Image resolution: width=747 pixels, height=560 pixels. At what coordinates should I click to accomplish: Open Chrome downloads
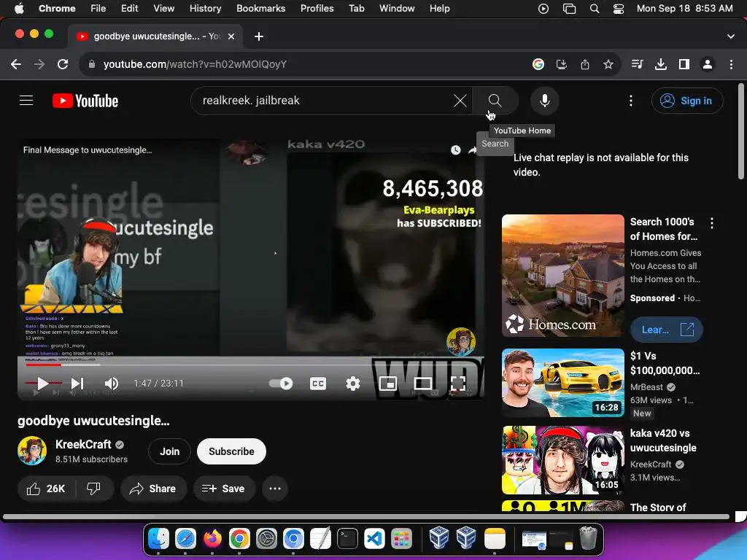[x=661, y=64]
